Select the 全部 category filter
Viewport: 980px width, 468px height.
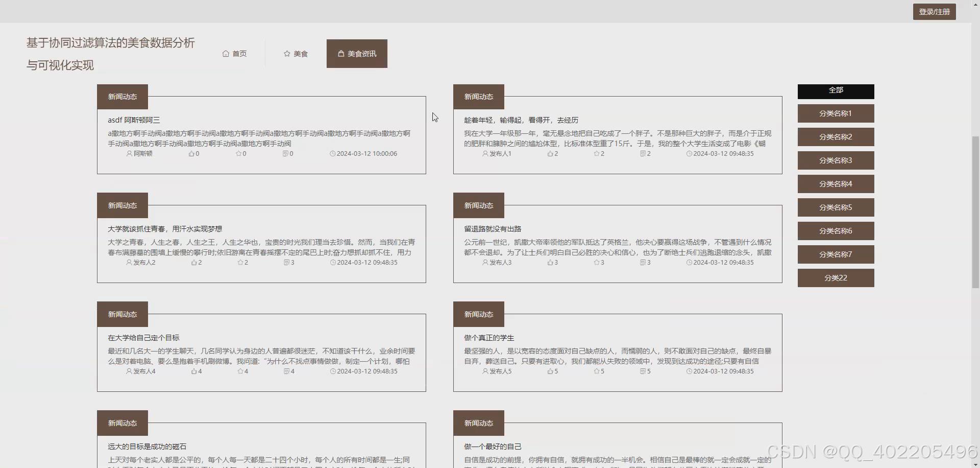836,91
